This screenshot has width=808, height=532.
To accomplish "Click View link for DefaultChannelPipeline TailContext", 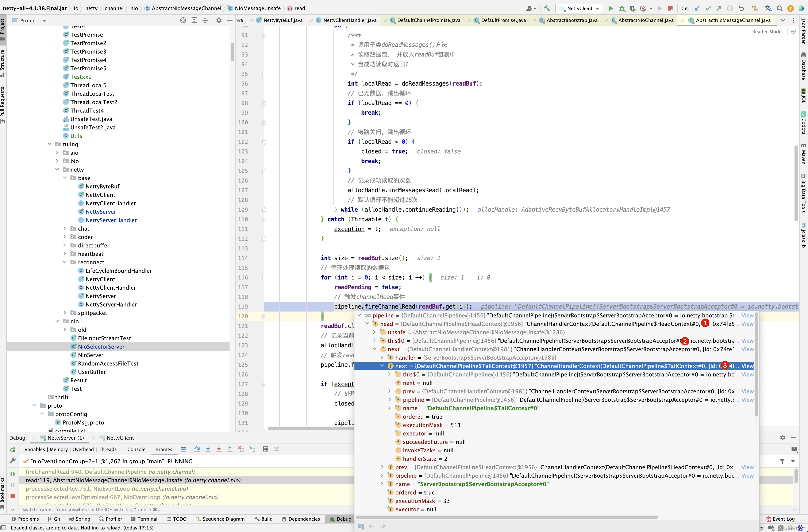I will click(x=747, y=366).
